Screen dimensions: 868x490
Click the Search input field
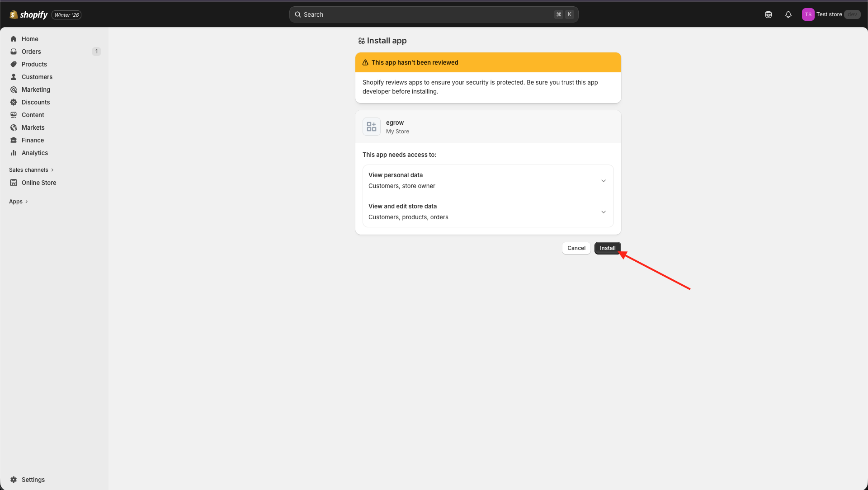pyautogui.click(x=425, y=14)
